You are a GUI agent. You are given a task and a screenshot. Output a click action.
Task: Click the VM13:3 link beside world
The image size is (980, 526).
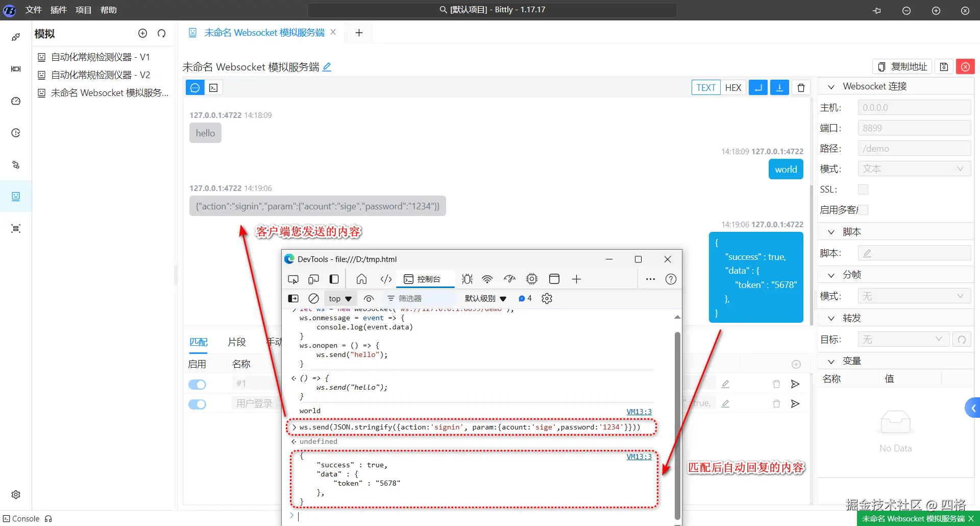tap(639, 412)
